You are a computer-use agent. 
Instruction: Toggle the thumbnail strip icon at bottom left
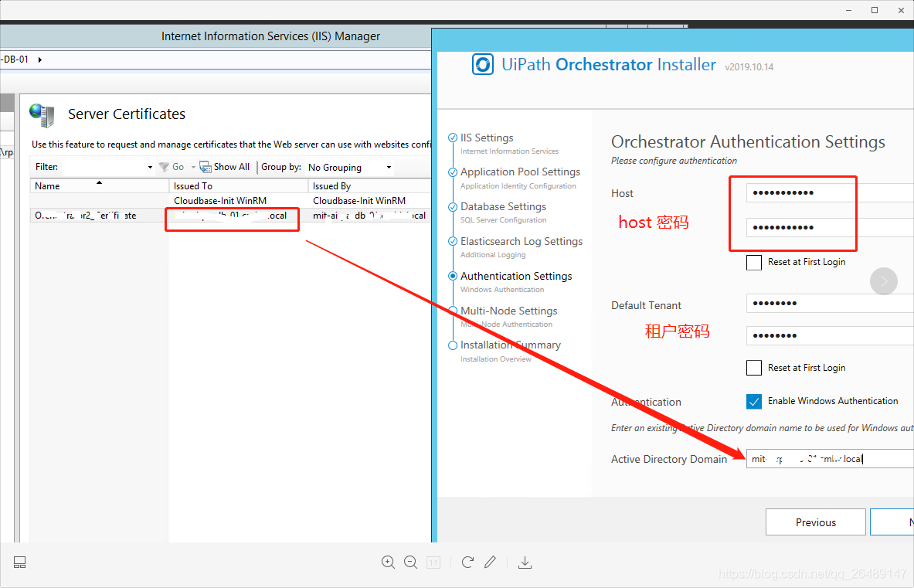[20, 563]
